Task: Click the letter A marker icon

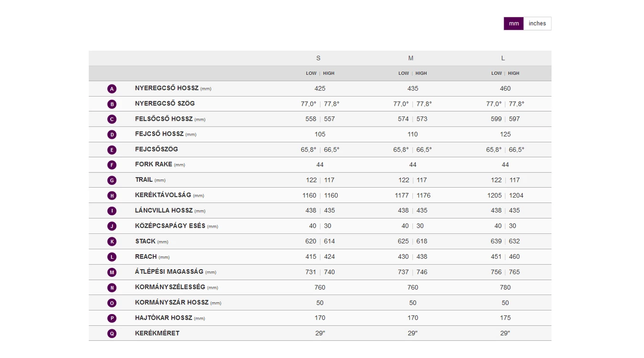Action: click(x=112, y=89)
